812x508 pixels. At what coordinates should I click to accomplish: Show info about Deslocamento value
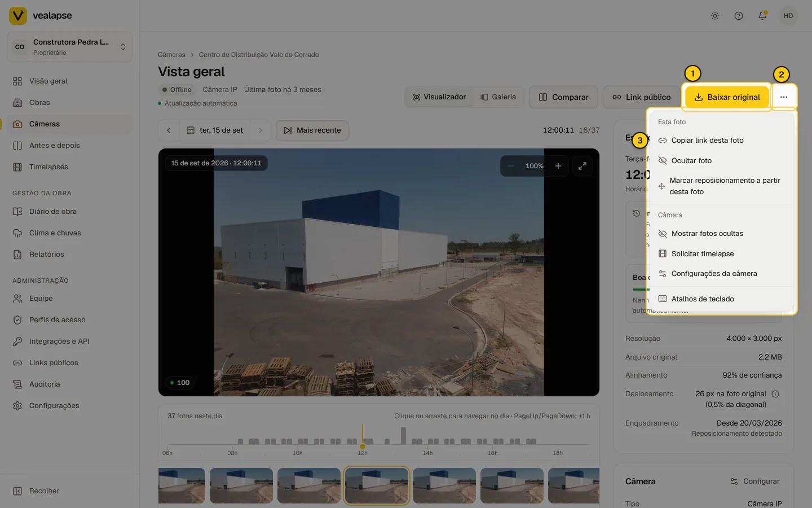[x=775, y=394]
